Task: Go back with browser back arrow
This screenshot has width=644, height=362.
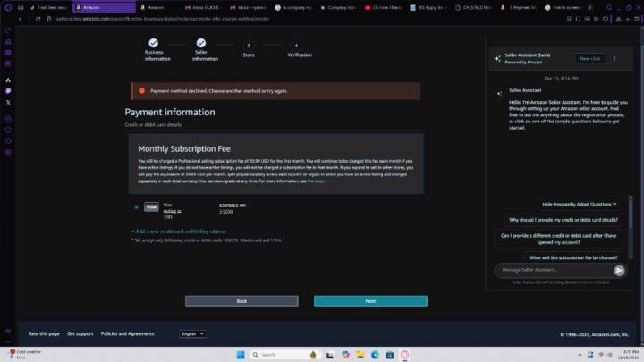Action: coord(20,19)
